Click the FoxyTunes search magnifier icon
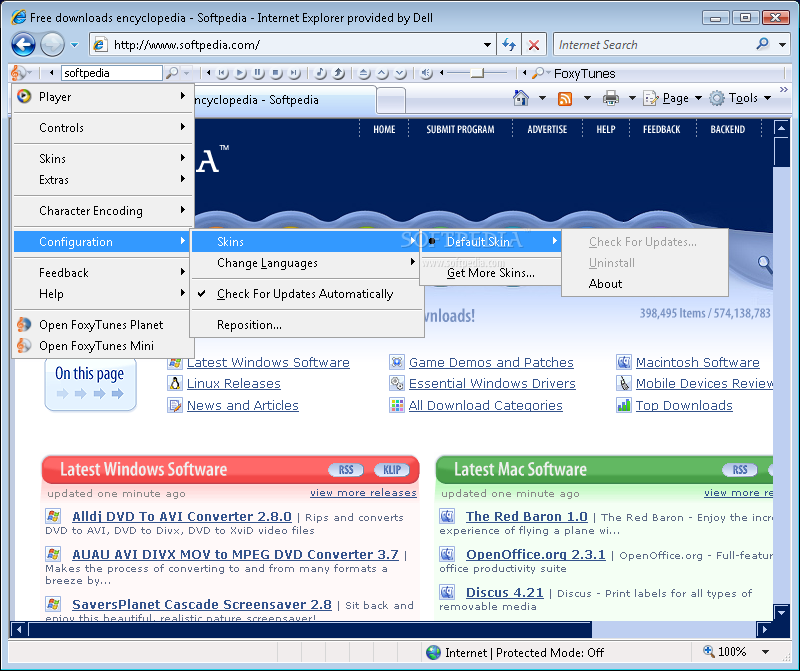This screenshot has height=671, width=800. pos(172,73)
